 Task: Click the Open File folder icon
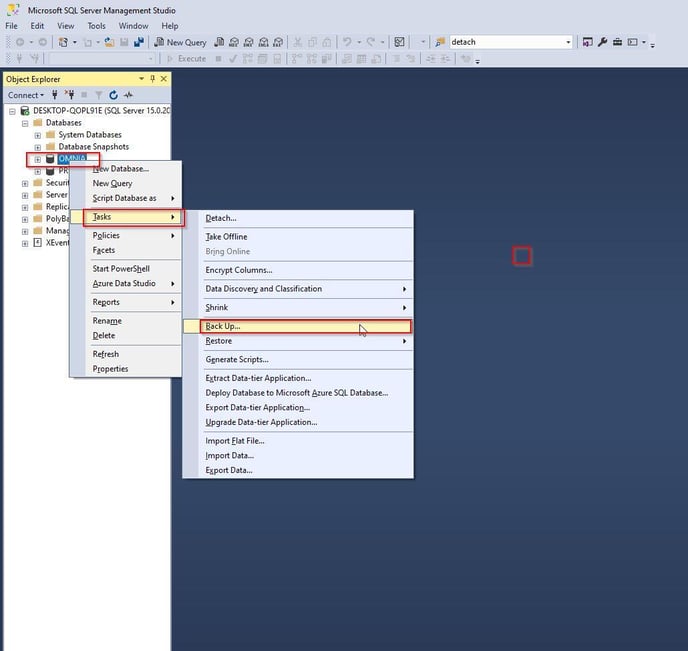tap(109, 42)
